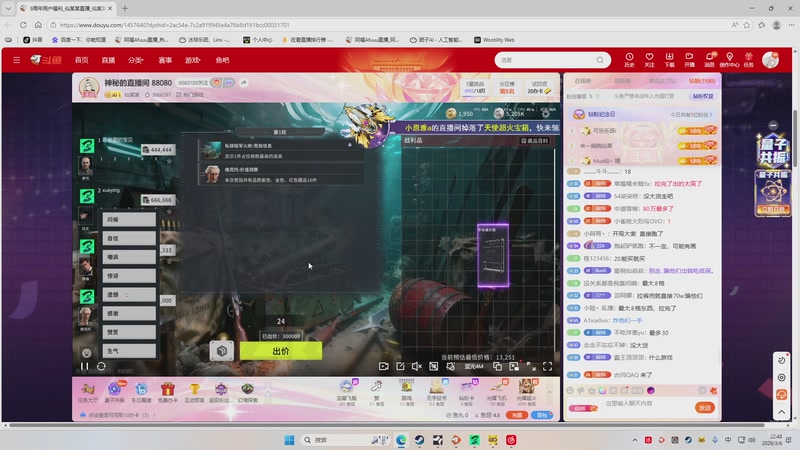Collapse the 量子共振 side widget minus button

[x=773, y=126]
